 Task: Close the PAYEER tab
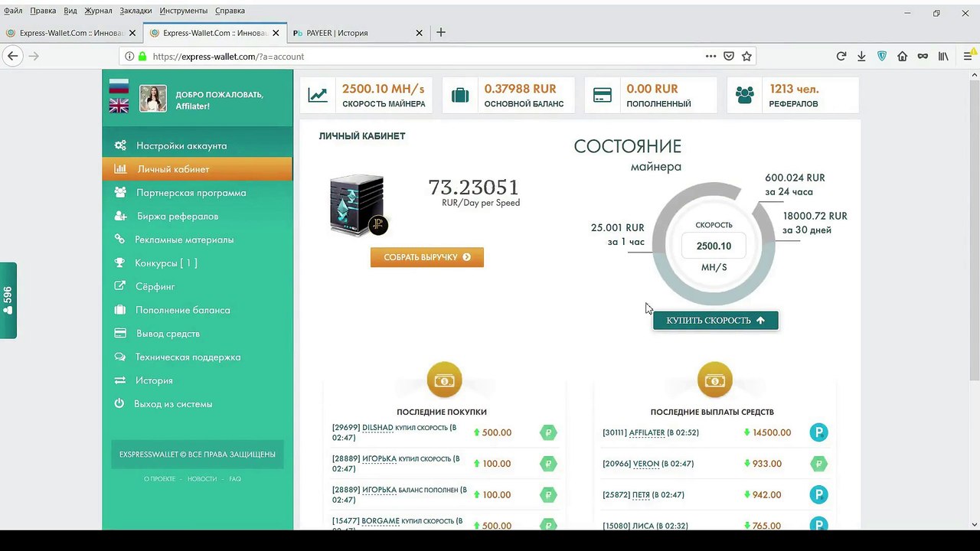click(x=419, y=33)
